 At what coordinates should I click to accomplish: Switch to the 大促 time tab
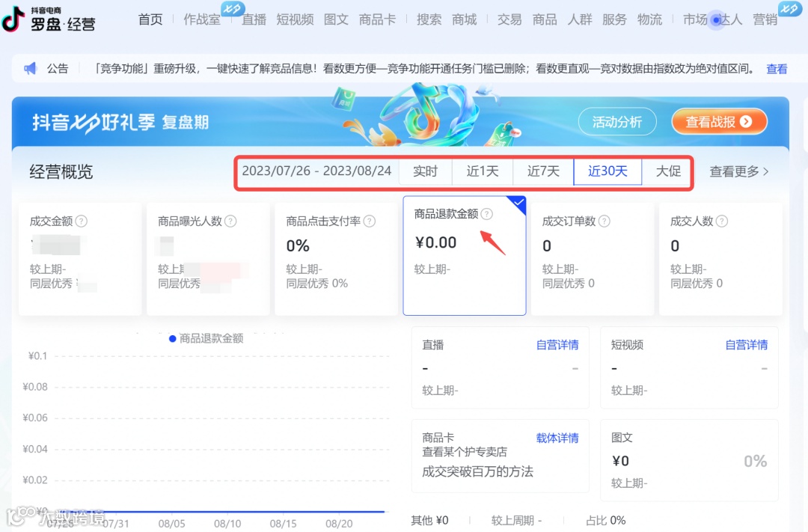(668, 171)
